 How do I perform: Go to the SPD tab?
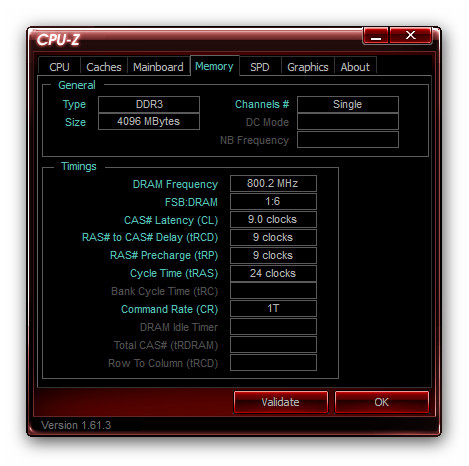(x=260, y=67)
